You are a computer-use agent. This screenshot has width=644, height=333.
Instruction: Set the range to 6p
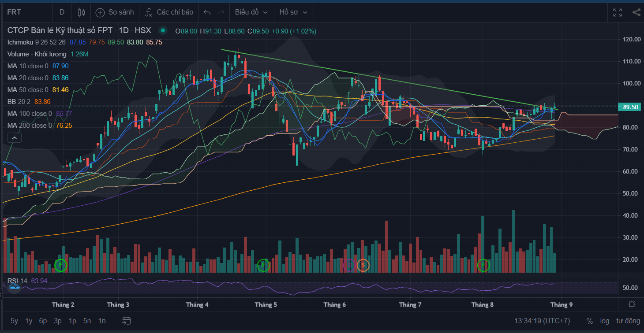click(43, 321)
